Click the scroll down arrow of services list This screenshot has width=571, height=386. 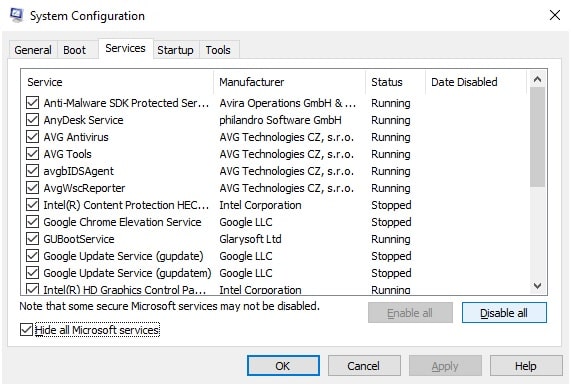tap(537, 286)
